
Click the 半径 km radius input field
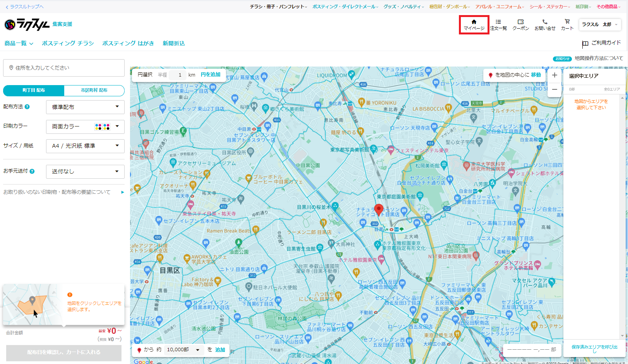tap(178, 75)
